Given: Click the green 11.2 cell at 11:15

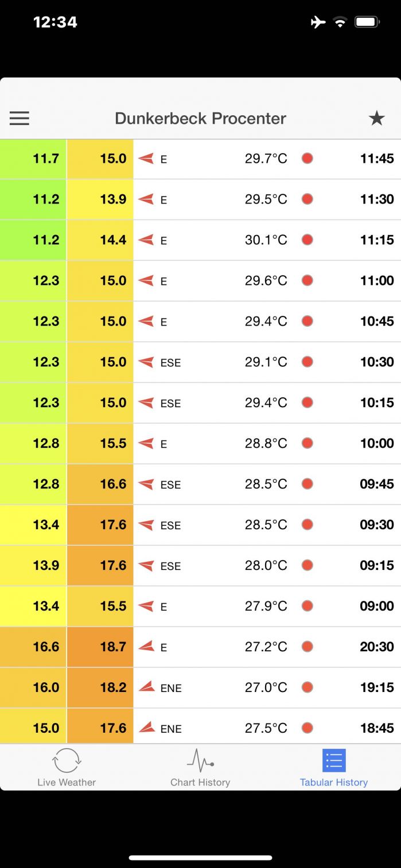Looking at the screenshot, I should coord(33,240).
